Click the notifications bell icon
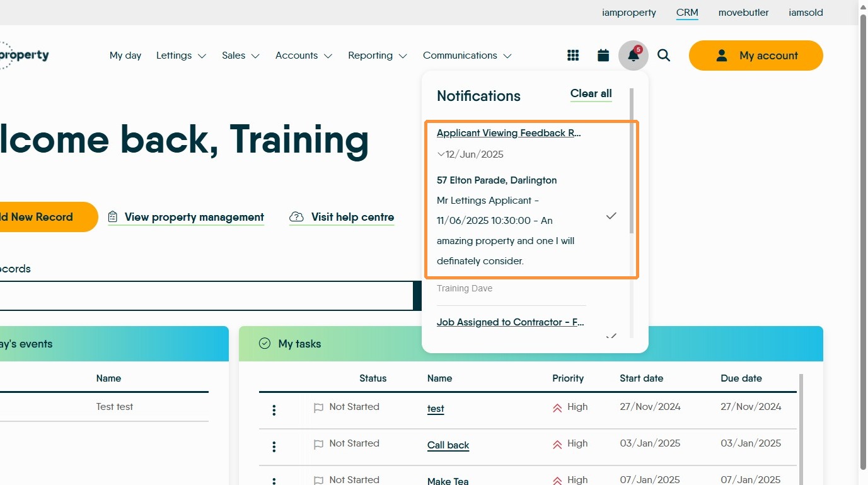868x485 pixels. (x=634, y=56)
